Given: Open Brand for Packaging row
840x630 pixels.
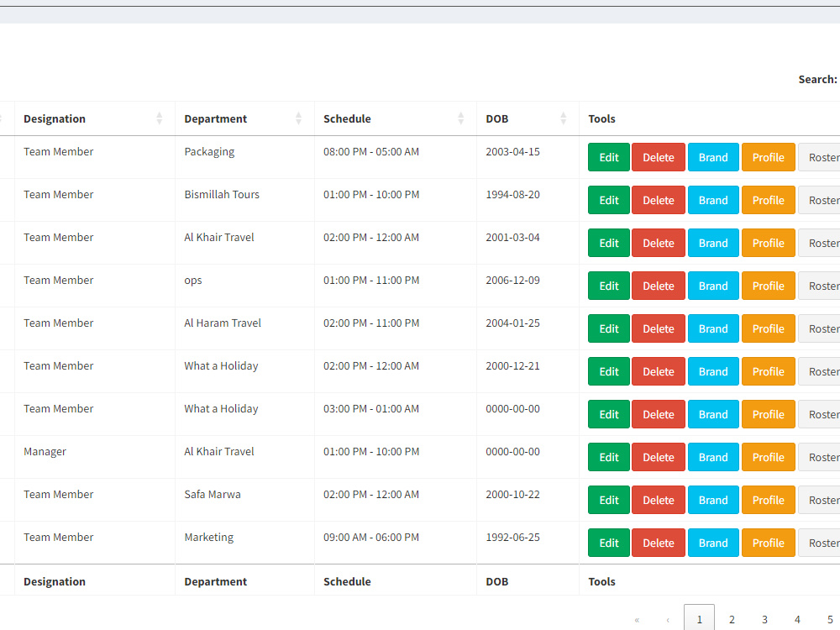Looking at the screenshot, I should 713,157.
